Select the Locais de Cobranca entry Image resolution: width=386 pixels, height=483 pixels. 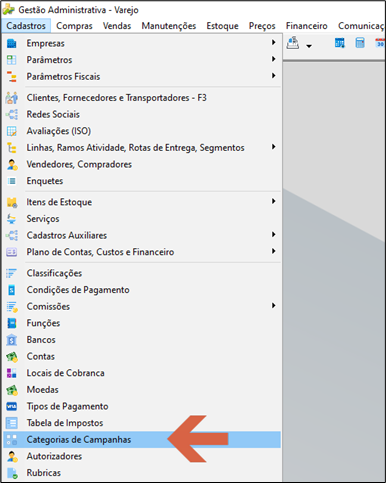[x=142, y=373]
